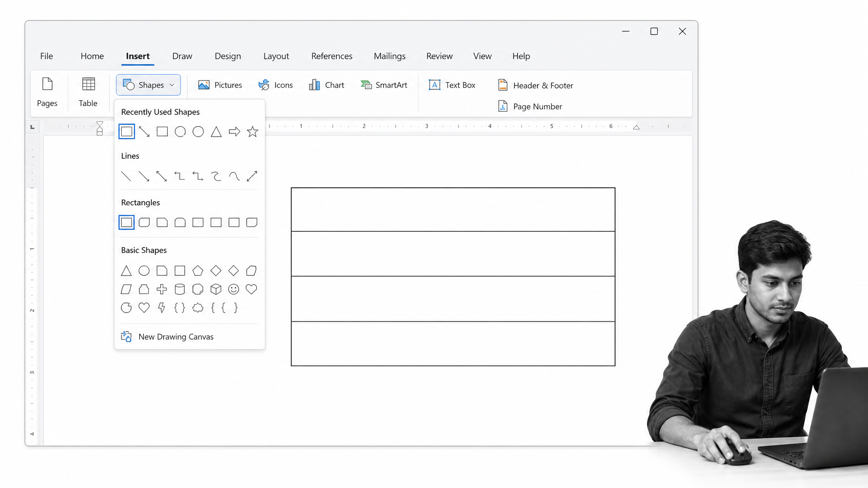The width and height of the screenshot is (868, 488).
Task: Pick the double-arrow line in Recently Used Shapes
Action: 144,132
